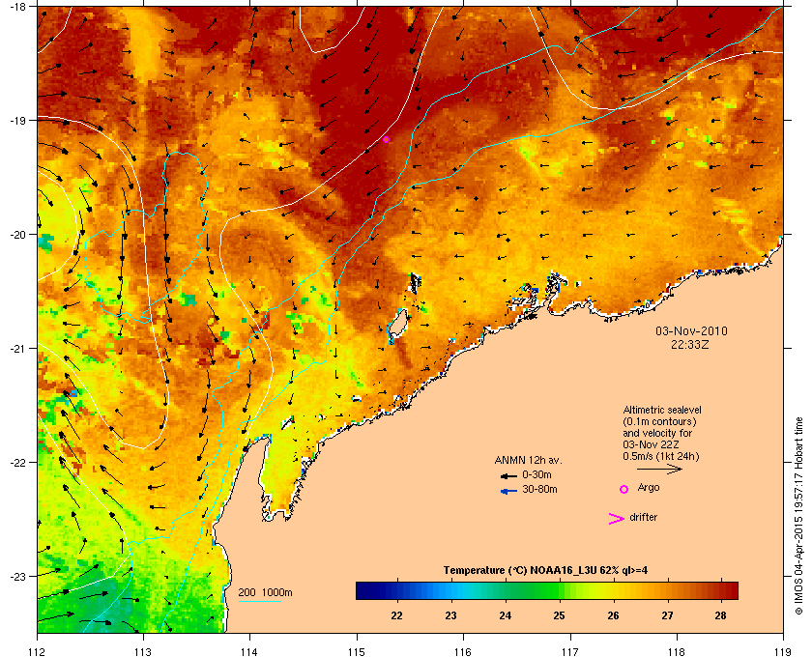Viewport: 812px width, 657px height.
Task: Click the date label 03-Nov-2010
Action: tap(691, 330)
